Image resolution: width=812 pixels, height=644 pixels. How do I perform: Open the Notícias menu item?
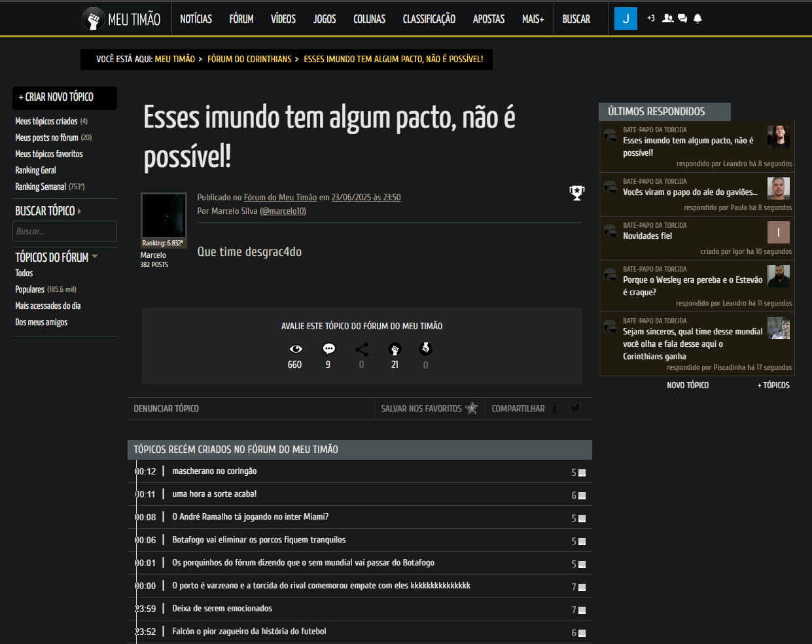pos(196,19)
